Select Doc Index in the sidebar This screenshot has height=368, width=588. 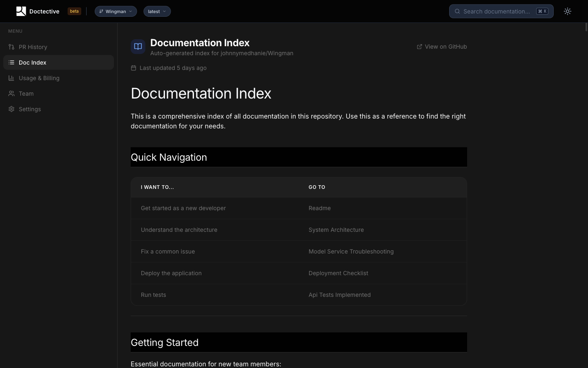coord(58,63)
